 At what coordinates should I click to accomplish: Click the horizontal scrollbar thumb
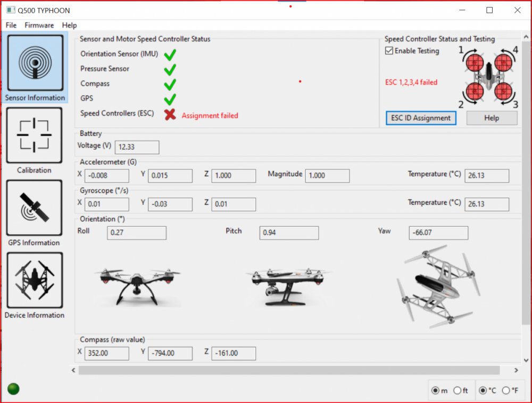click(x=289, y=370)
